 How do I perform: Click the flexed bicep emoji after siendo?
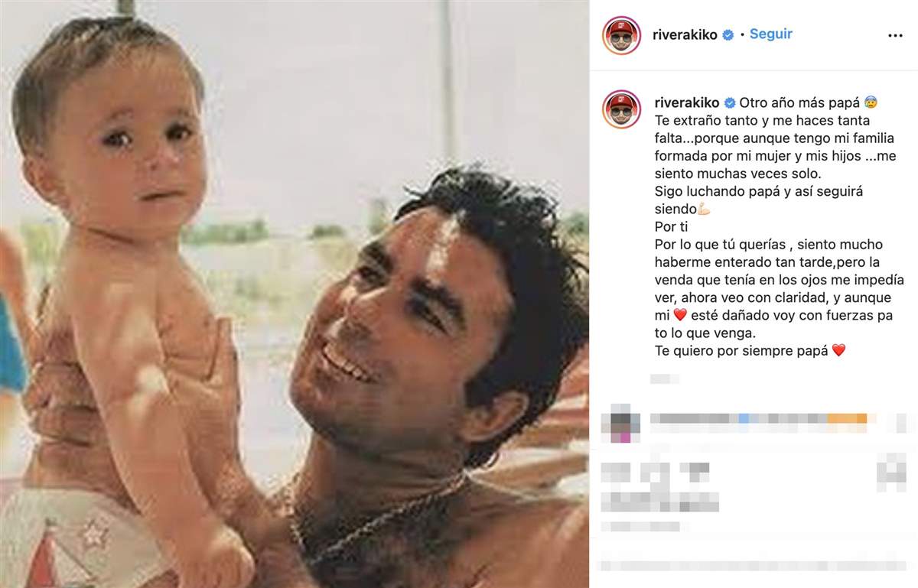(705, 209)
